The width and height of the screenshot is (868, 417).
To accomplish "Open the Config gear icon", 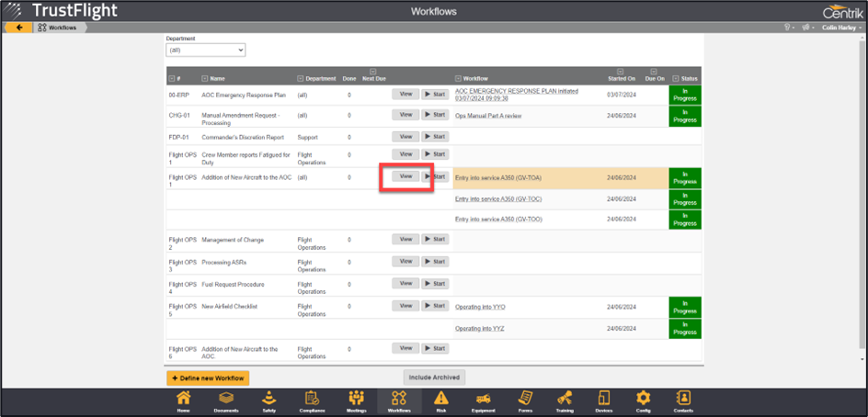I will pos(644,400).
